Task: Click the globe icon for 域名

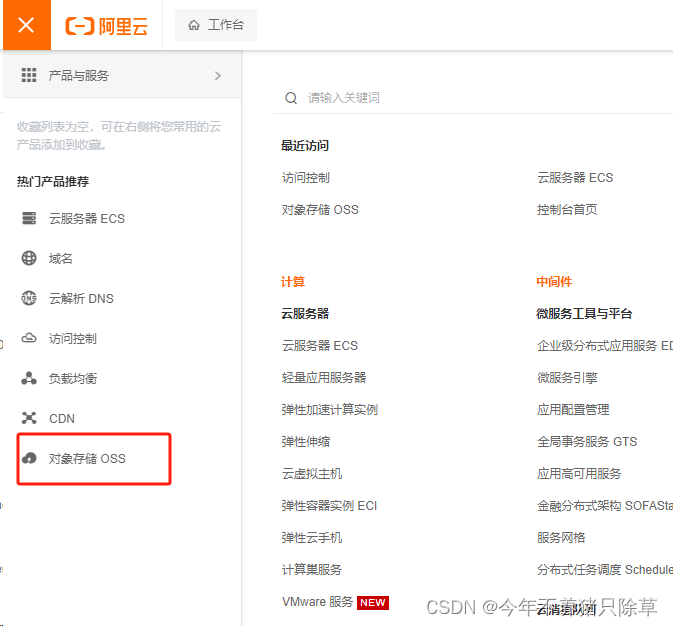Action: (x=29, y=258)
